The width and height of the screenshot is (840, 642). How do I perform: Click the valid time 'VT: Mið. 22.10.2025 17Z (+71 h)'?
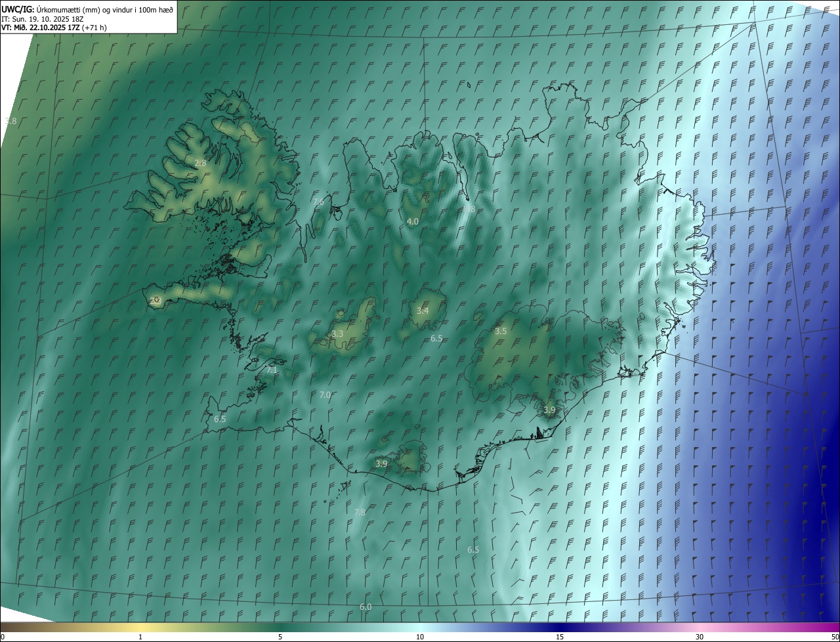point(54,28)
